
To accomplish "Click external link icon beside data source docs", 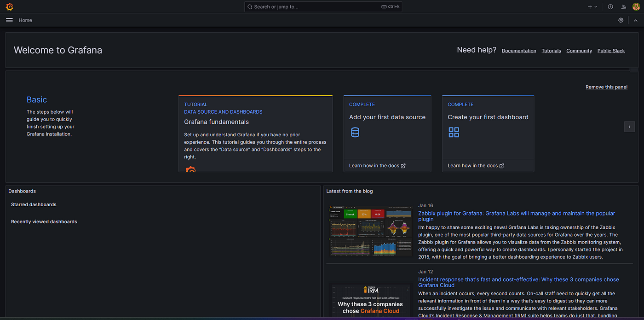I will point(403,166).
